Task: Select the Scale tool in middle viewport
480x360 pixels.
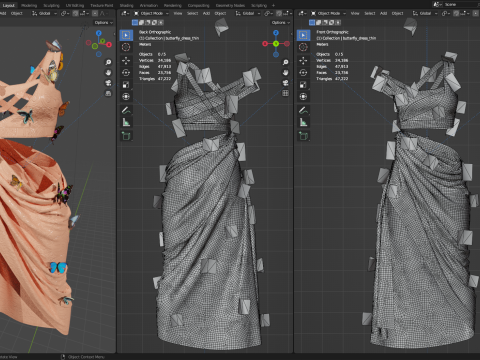Action: pos(126,85)
